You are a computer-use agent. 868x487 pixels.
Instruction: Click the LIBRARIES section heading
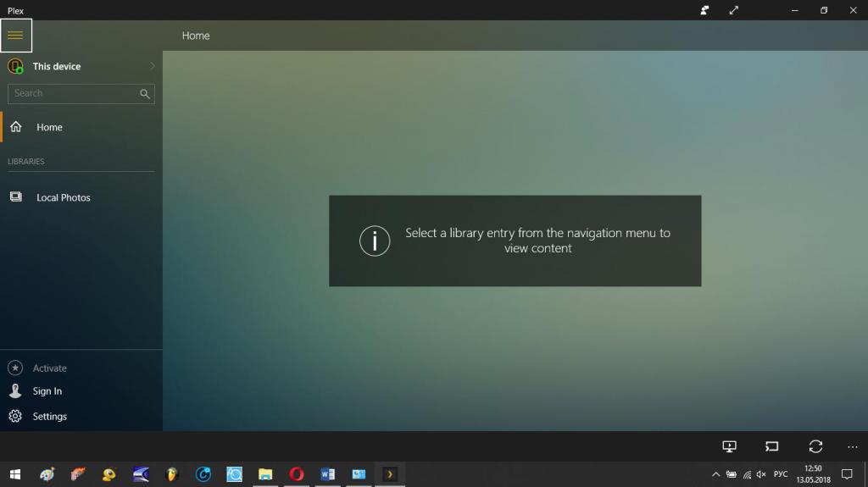(x=26, y=162)
